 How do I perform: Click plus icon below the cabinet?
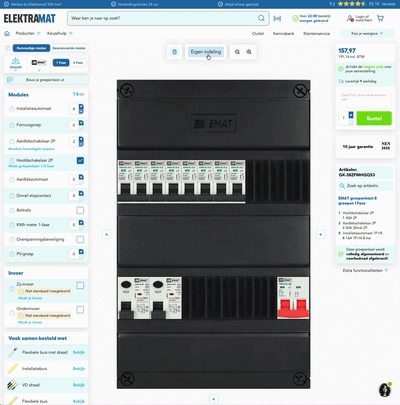[213, 399]
